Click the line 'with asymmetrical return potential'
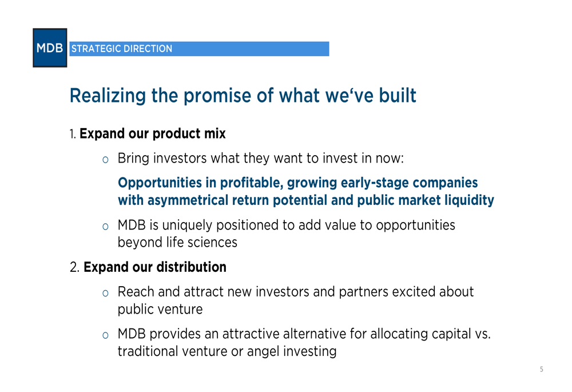 [305, 201]
